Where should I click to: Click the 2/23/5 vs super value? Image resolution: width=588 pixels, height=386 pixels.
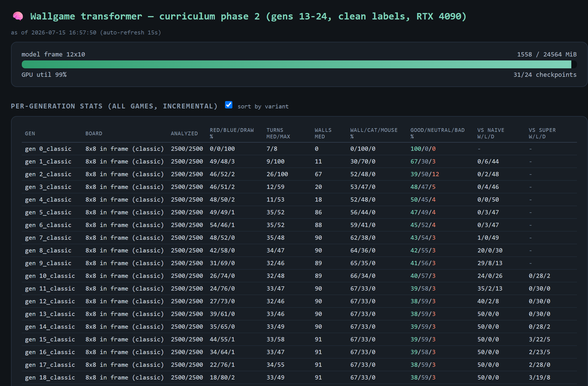540,352
